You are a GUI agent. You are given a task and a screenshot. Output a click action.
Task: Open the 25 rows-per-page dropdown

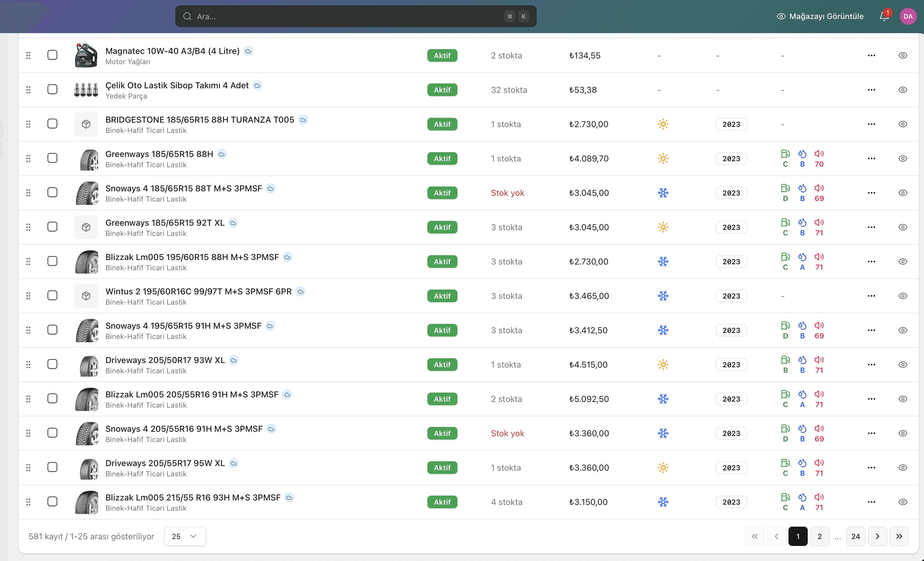(185, 536)
